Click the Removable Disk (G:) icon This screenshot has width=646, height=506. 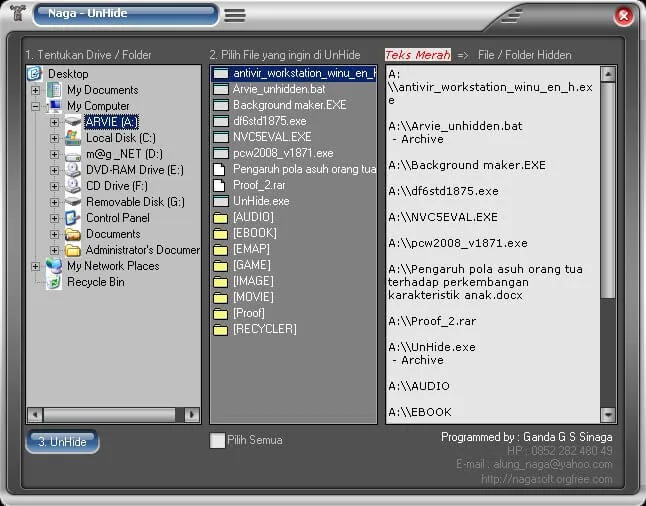pyautogui.click(x=73, y=202)
